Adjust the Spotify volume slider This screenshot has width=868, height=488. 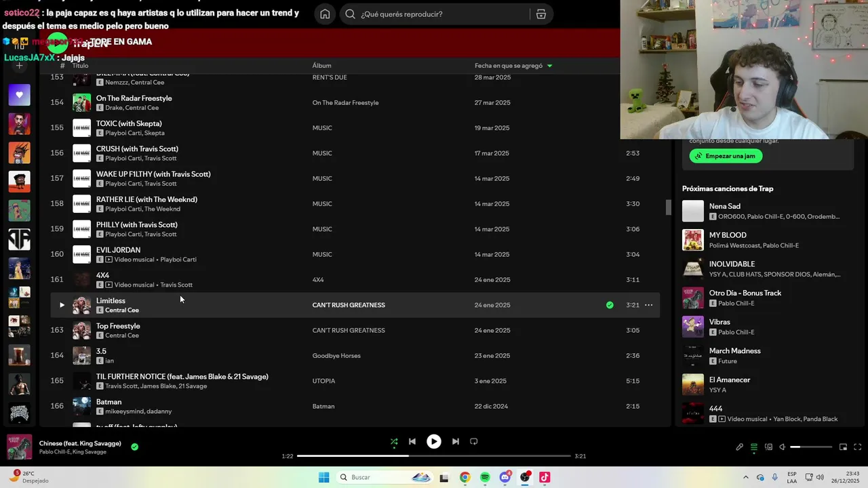(x=811, y=447)
